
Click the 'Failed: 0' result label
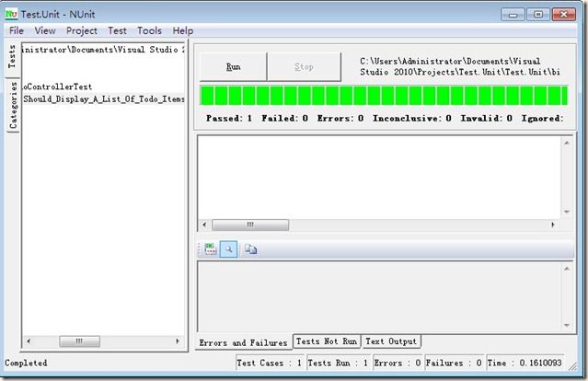click(x=285, y=119)
